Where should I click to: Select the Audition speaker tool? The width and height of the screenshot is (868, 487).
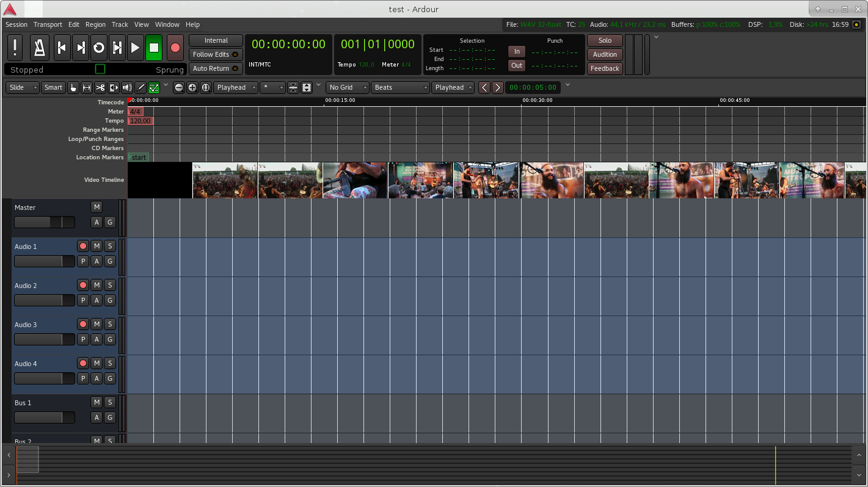coord(127,87)
